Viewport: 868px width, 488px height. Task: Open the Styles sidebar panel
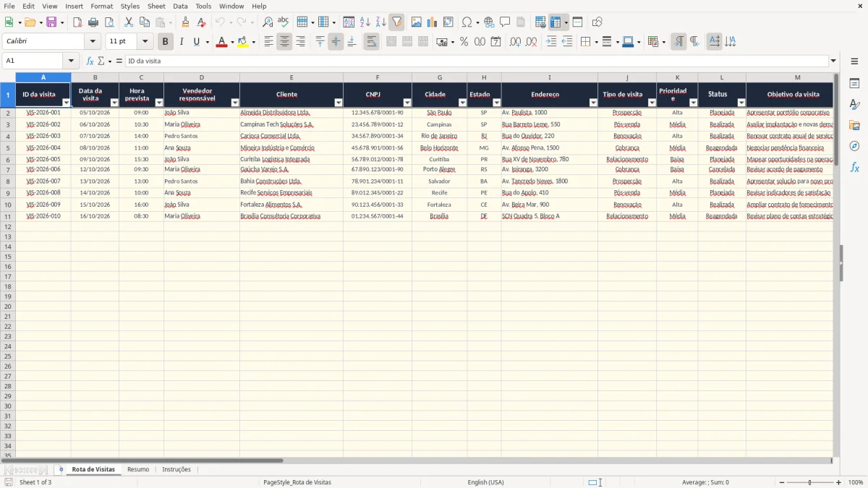coord(854,105)
